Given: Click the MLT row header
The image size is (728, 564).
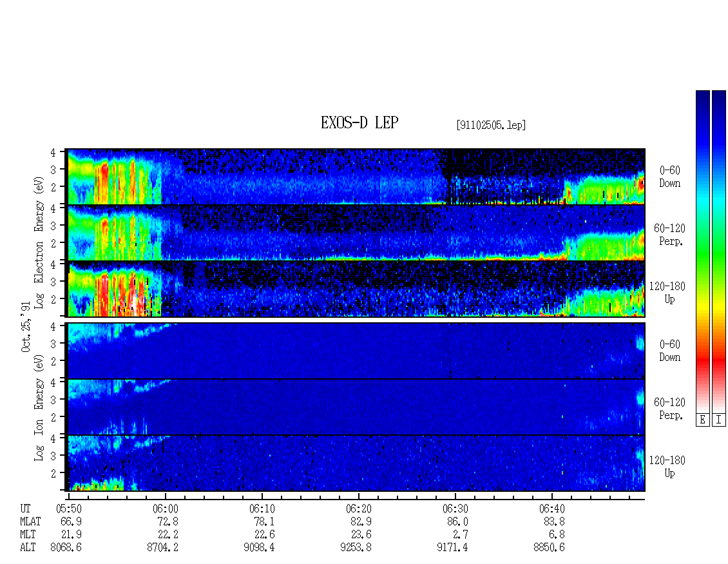Looking at the screenshot, I should pyautogui.click(x=28, y=534).
